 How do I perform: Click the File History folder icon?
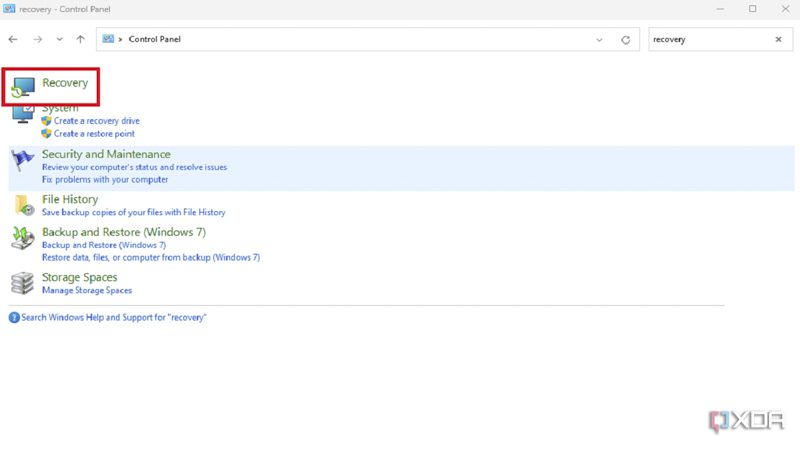(23, 205)
